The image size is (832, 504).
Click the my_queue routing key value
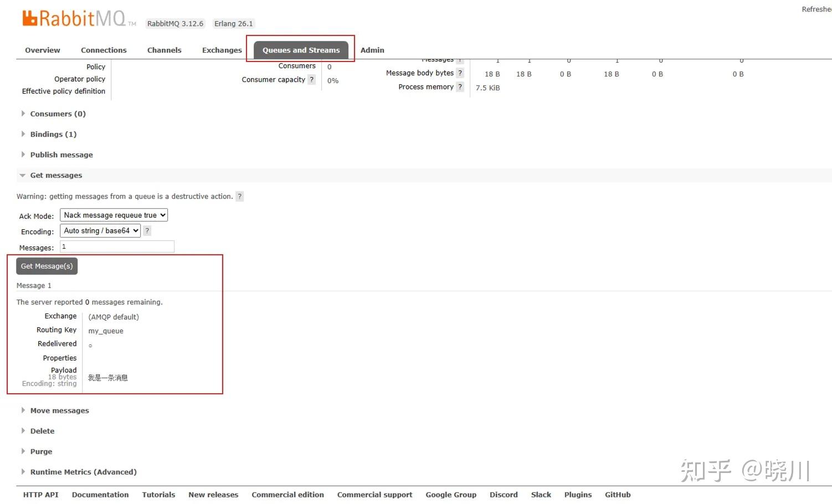point(106,331)
